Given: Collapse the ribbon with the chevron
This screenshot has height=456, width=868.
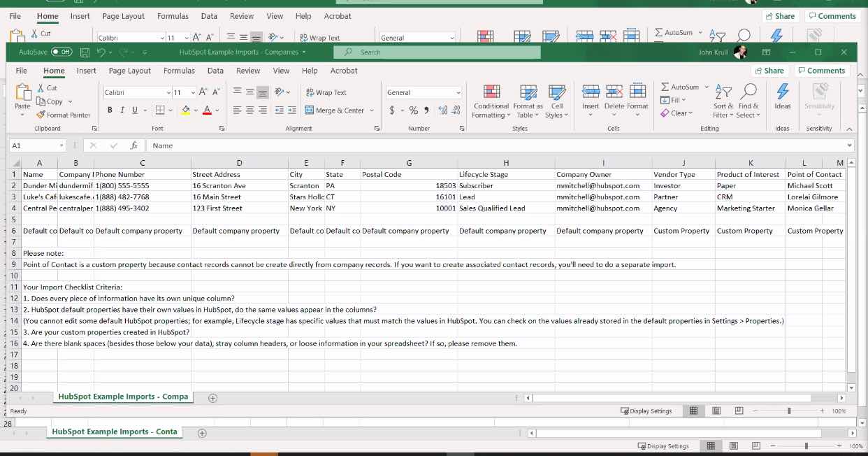Looking at the screenshot, I should pyautogui.click(x=849, y=129).
